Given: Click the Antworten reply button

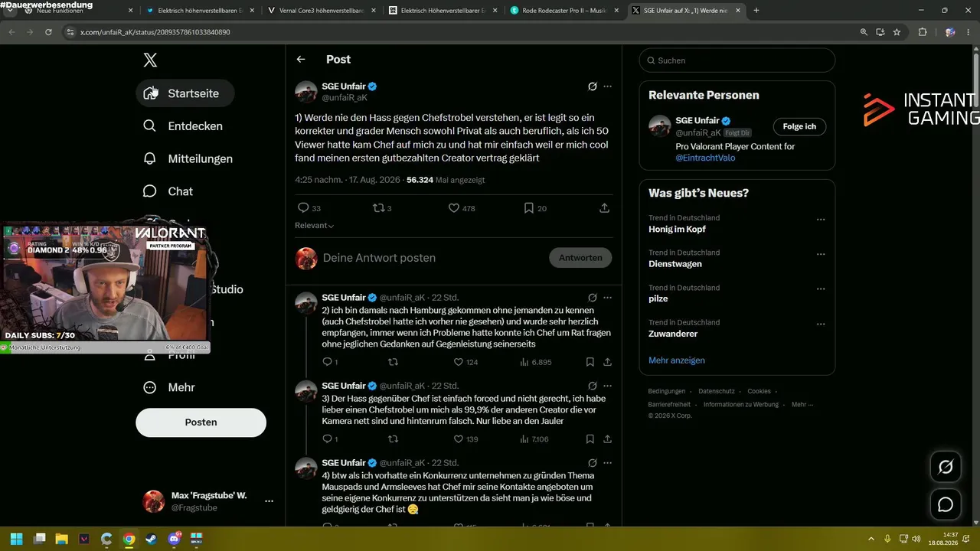Looking at the screenshot, I should [x=580, y=258].
